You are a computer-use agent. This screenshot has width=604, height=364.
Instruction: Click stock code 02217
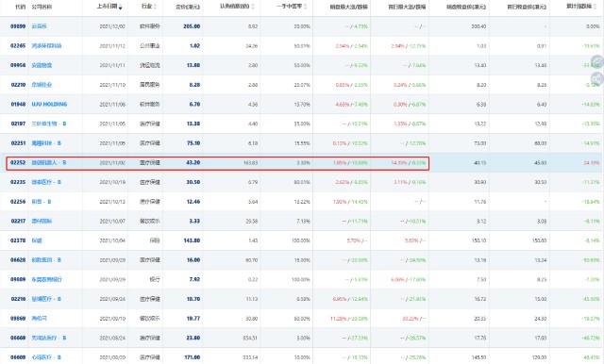18,221
